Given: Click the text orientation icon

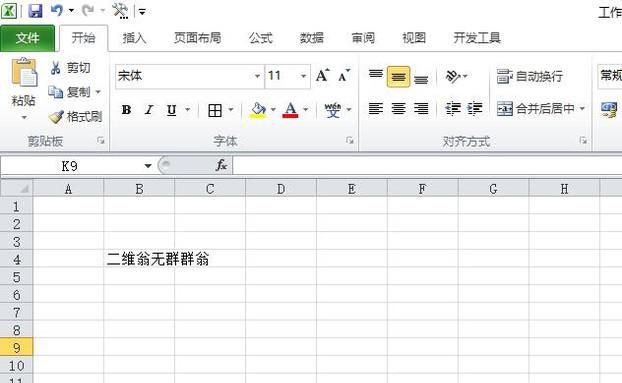Looking at the screenshot, I should point(453,76).
